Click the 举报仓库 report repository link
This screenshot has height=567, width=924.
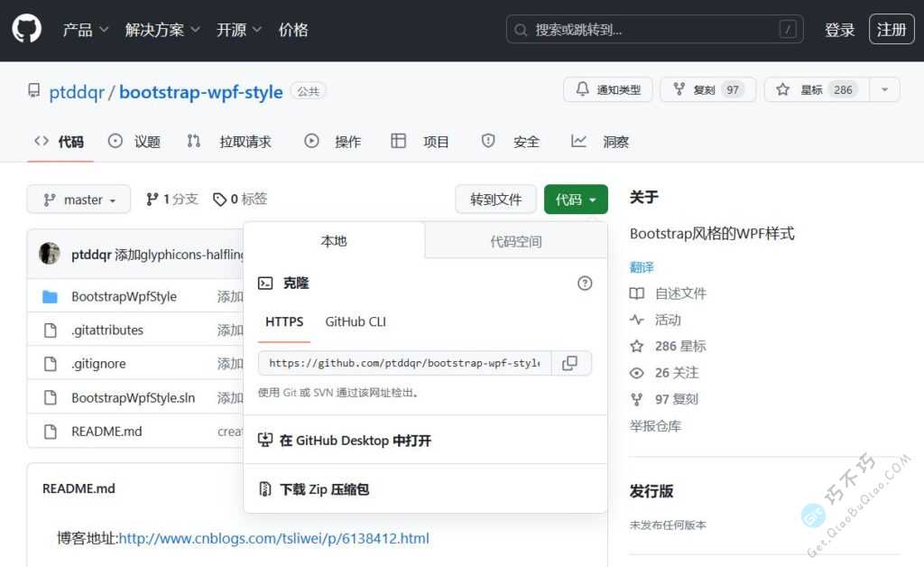(x=655, y=426)
